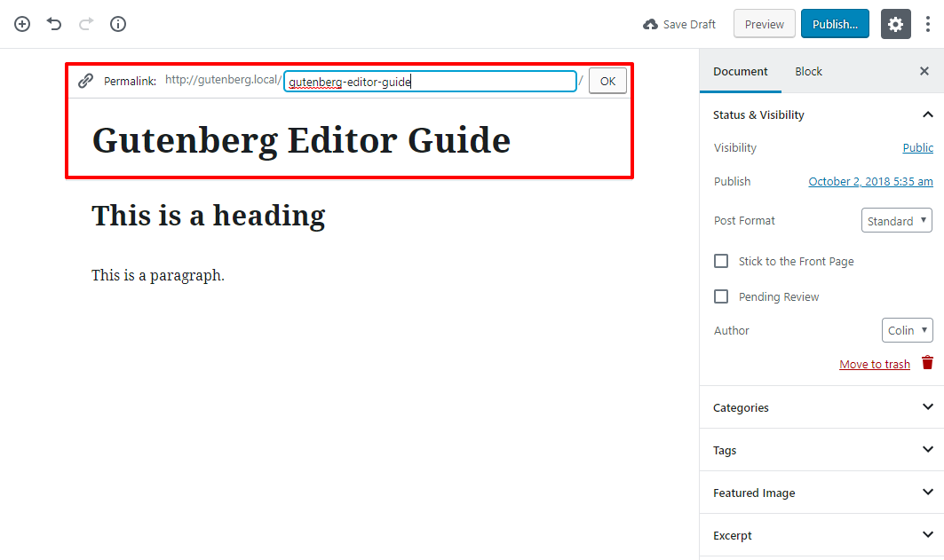
Task: Expand the Categories panel
Action: pos(821,407)
